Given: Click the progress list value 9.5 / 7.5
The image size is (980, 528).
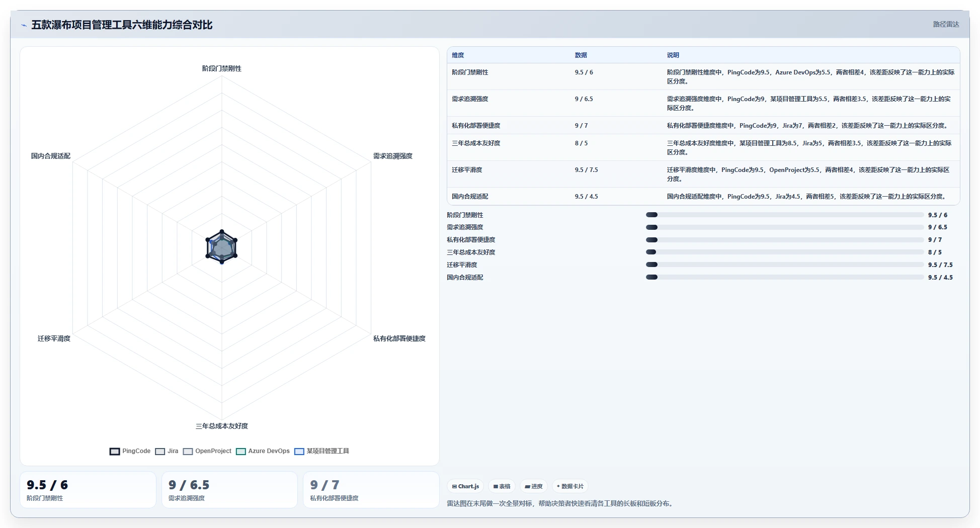Looking at the screenshot, I should 940,265.
